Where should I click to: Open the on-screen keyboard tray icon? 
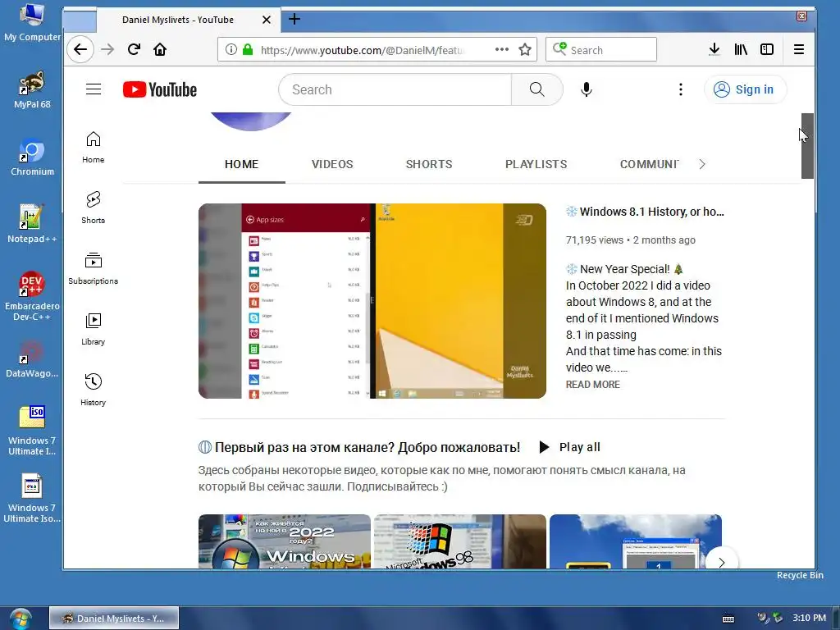click(x=728, y=619)
